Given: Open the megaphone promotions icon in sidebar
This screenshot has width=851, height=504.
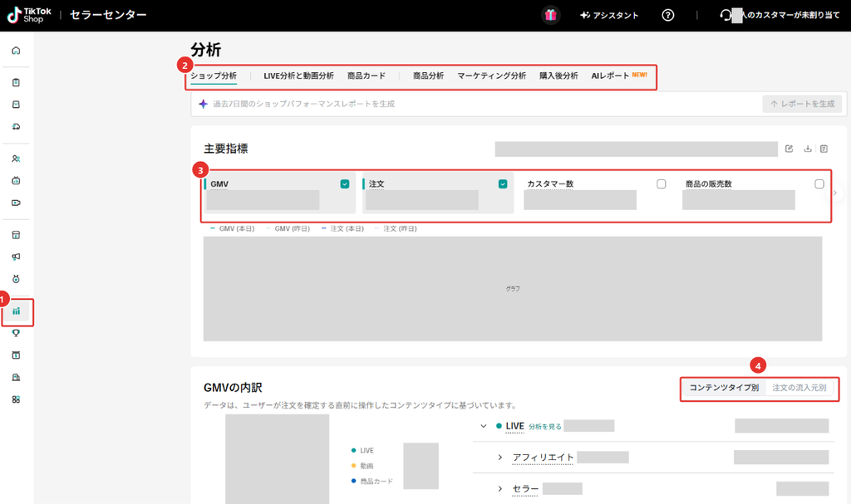Looking at the screenshot, I should click(x=16, y=257).
